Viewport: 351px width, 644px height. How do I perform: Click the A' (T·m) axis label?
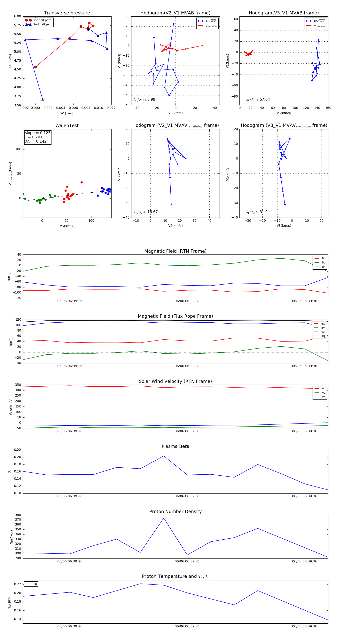(x=67, y=113)
